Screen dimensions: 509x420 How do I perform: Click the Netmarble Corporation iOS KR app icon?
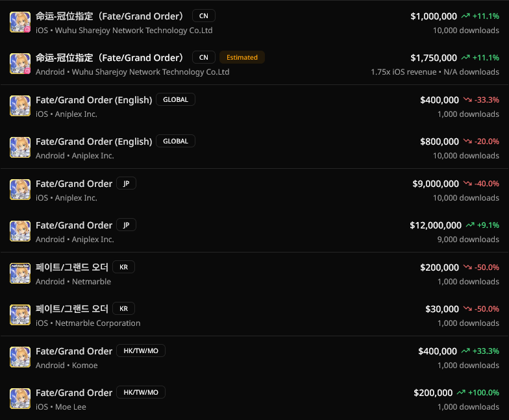tap(20, 315)
